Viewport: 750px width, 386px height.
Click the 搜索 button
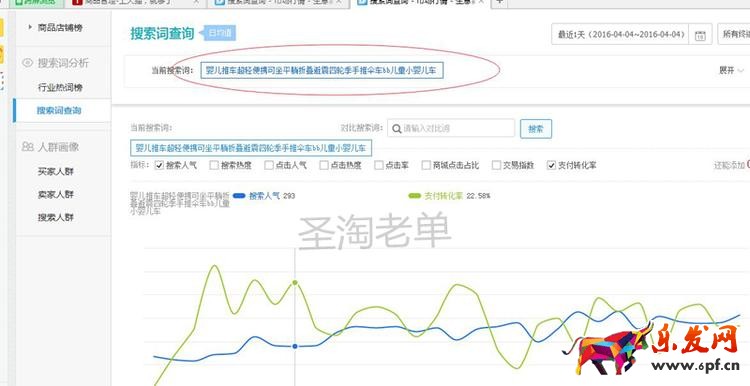pos(536,129)
